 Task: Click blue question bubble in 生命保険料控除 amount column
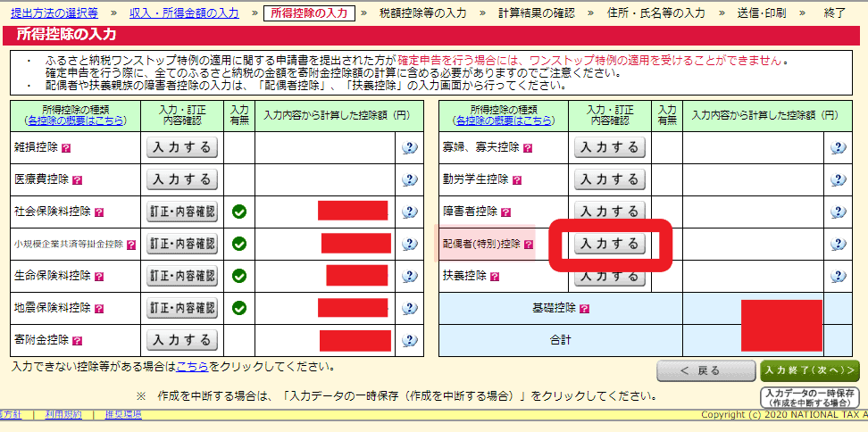click(x=410, y=276)
